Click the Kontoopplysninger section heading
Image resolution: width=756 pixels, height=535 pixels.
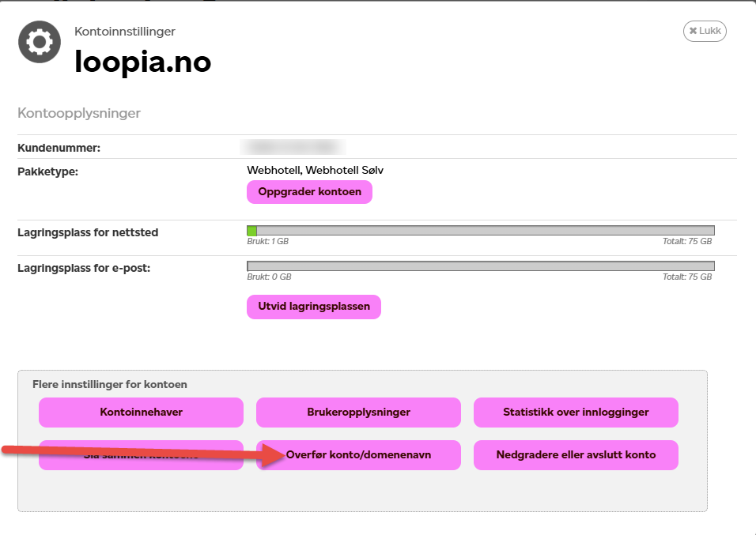pos(79,113)
